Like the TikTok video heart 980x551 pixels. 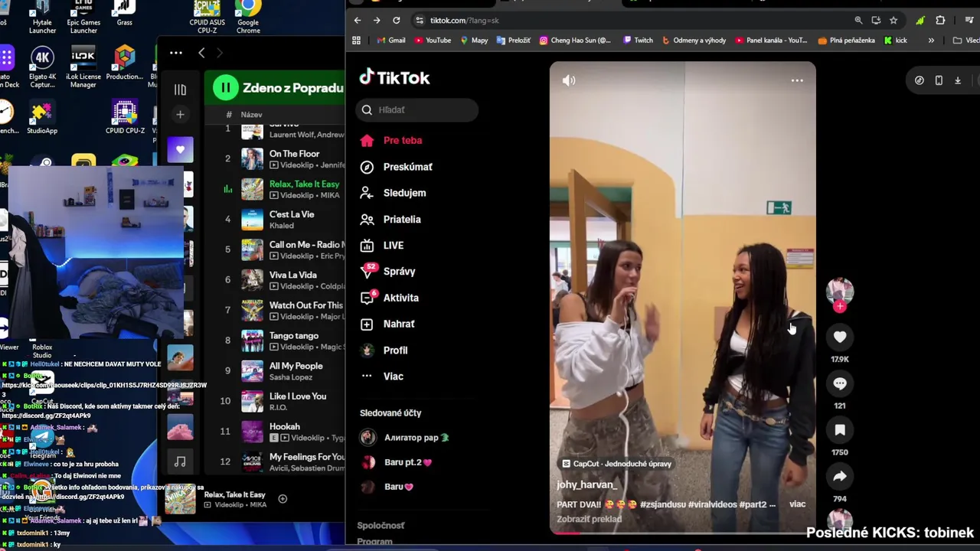[840, 337]
